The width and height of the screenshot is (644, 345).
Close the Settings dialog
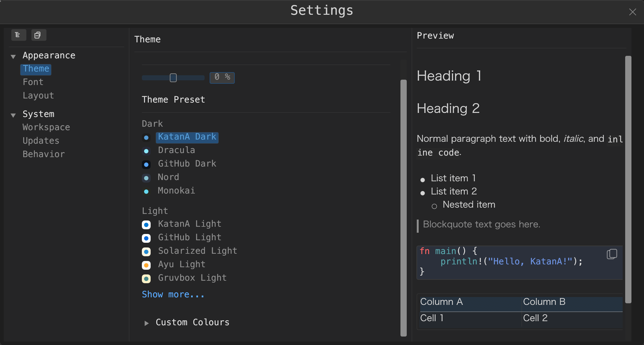tap(633, 12)
